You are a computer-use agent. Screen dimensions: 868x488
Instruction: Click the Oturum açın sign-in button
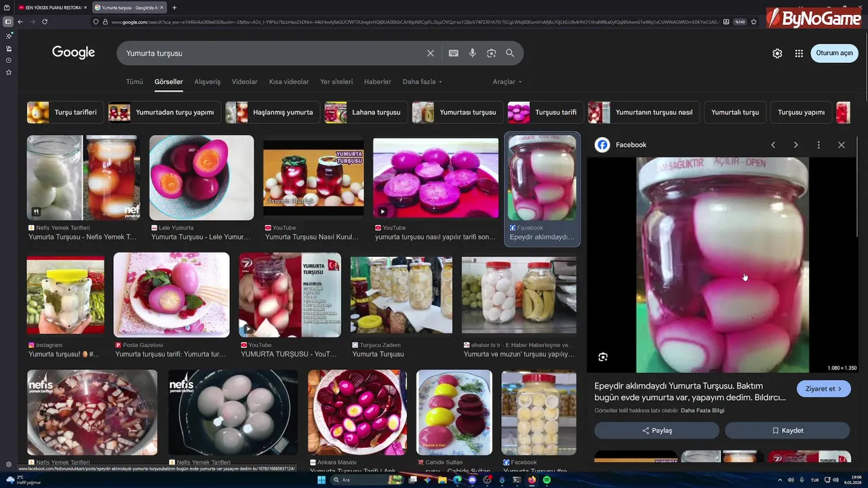(x=834, y=54)
